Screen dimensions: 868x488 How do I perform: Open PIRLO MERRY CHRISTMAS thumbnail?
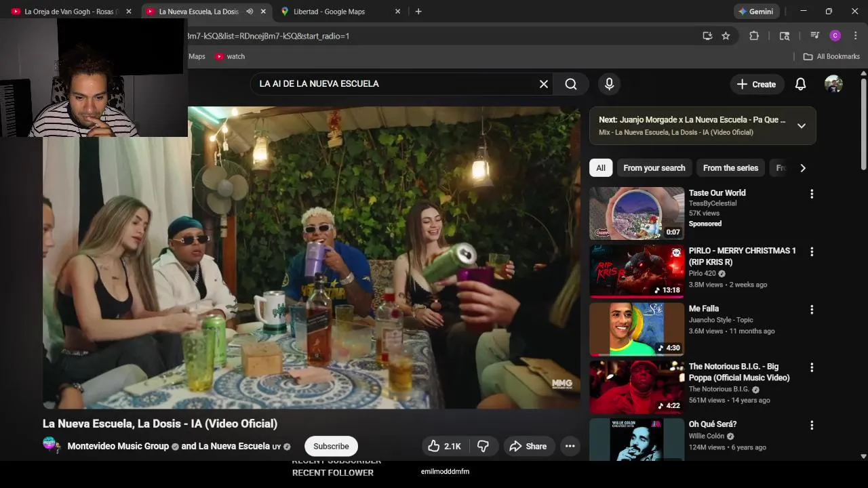click(x=637, y=271)
